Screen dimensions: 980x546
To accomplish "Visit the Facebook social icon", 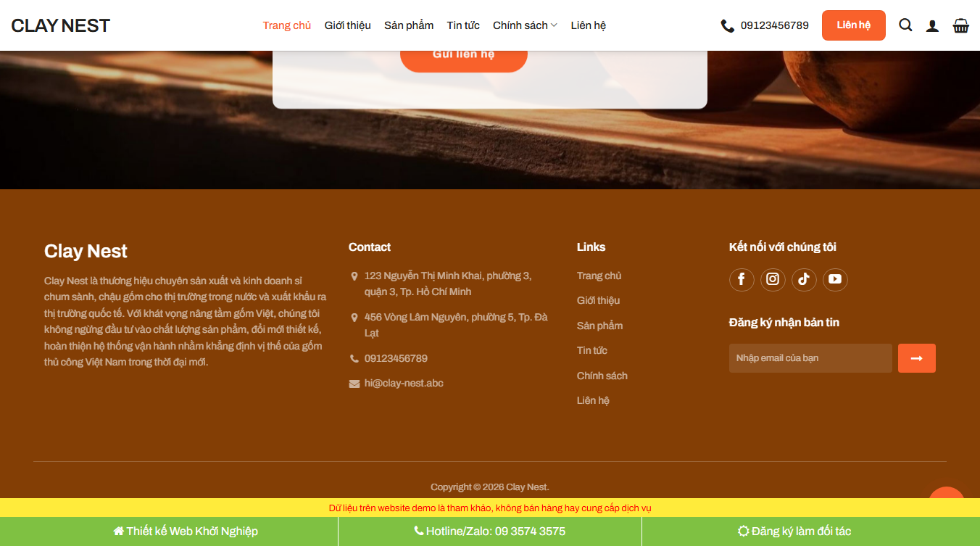I will [742, 279].
